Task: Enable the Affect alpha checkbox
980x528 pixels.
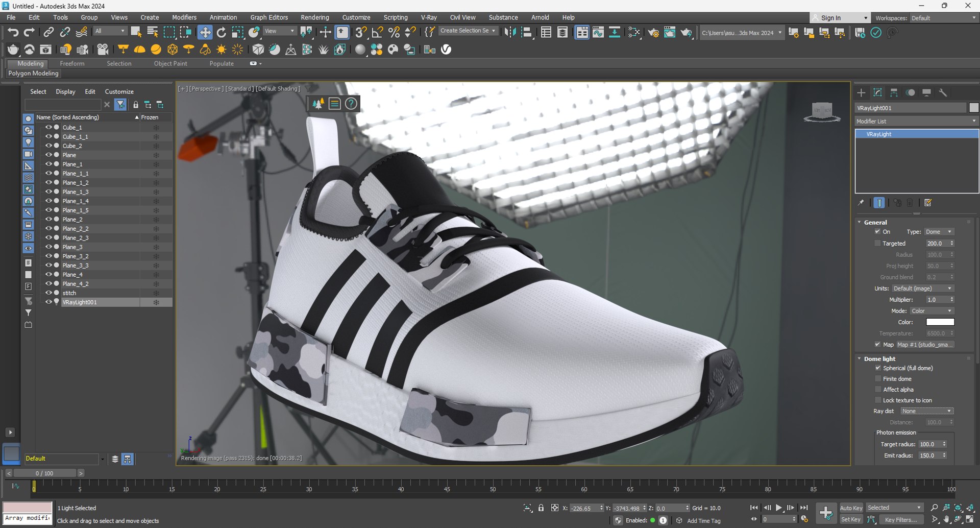Action: click(878, 390)
